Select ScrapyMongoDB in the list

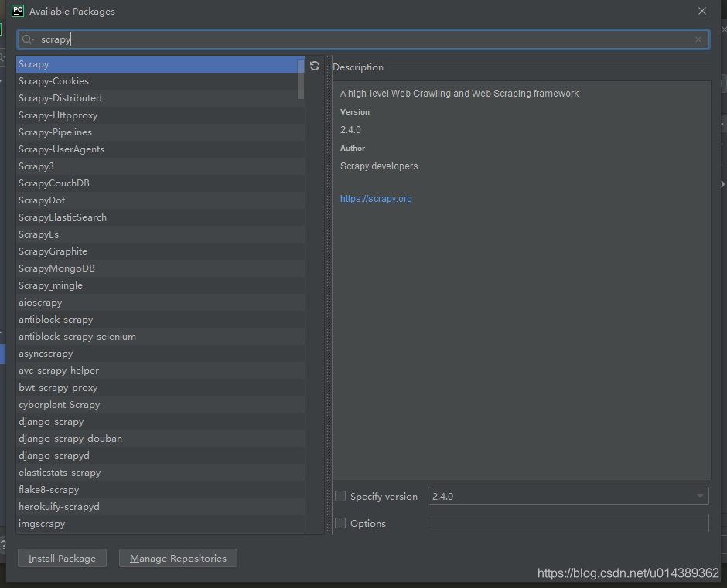(x=160, y=268)
